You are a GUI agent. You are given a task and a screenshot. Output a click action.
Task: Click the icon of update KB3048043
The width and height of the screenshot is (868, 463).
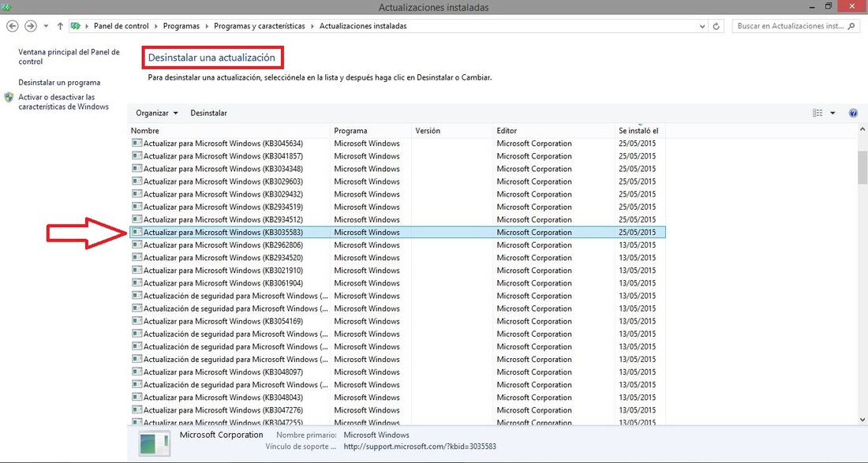pyautogui.click(x=137, y=398)
